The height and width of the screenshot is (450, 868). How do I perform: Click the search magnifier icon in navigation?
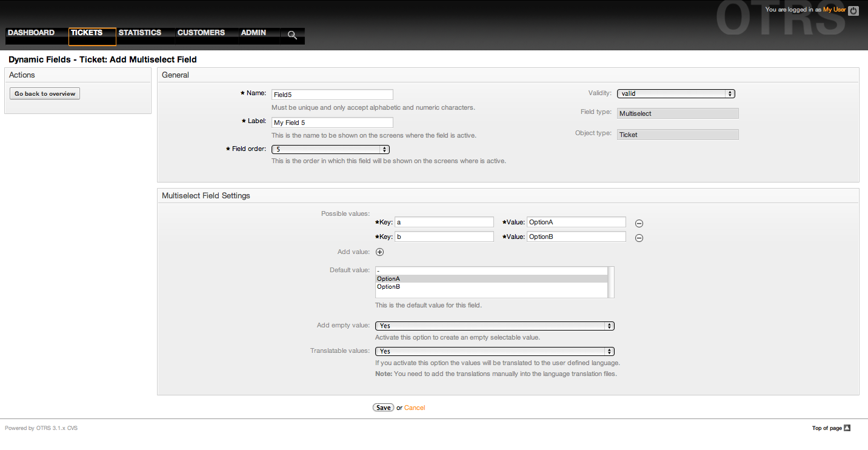292,35
